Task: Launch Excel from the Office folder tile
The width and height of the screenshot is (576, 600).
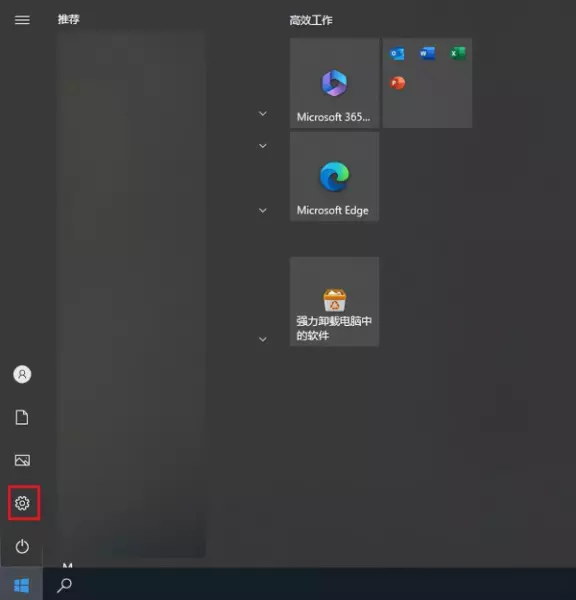Action: click(x=458, y=53)
